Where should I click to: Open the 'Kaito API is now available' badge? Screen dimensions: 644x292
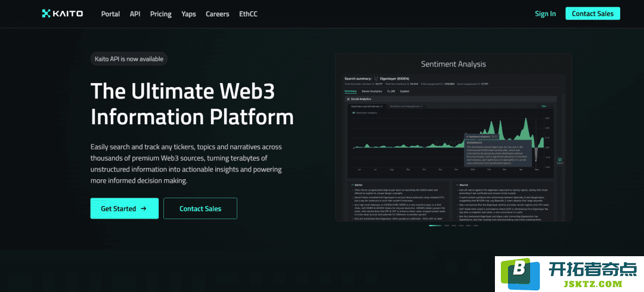pos(129,59)
